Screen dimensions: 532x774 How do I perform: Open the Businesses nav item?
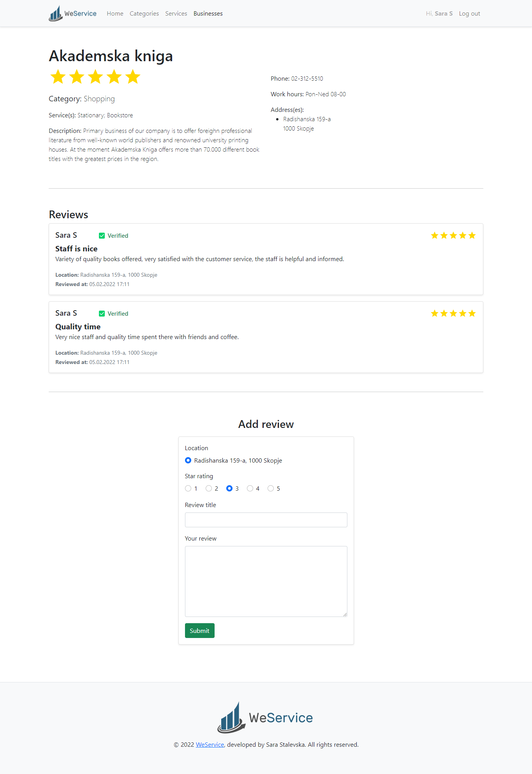click(208, 14)
